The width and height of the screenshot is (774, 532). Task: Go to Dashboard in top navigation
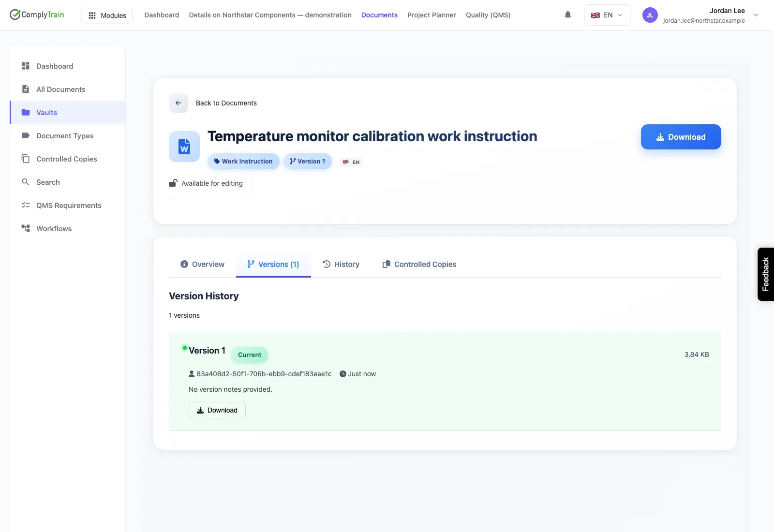pyautogui.click(x=162, y=15)
